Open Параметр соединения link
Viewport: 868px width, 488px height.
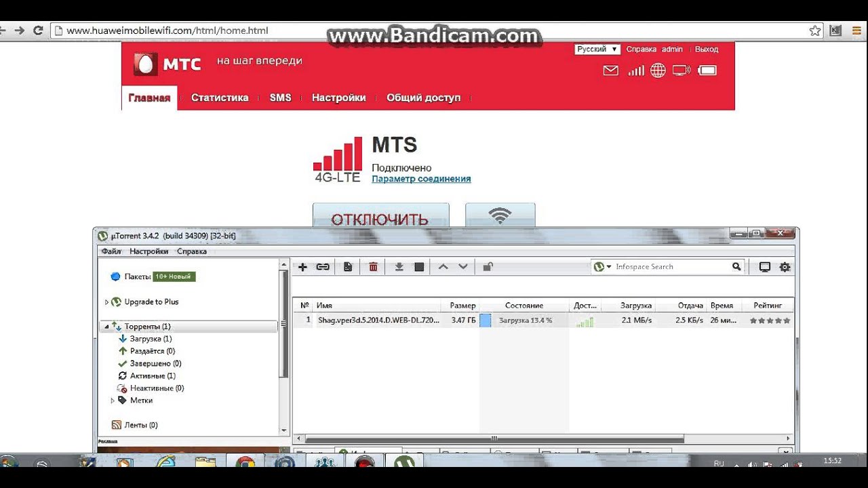[x=421, y=179]
